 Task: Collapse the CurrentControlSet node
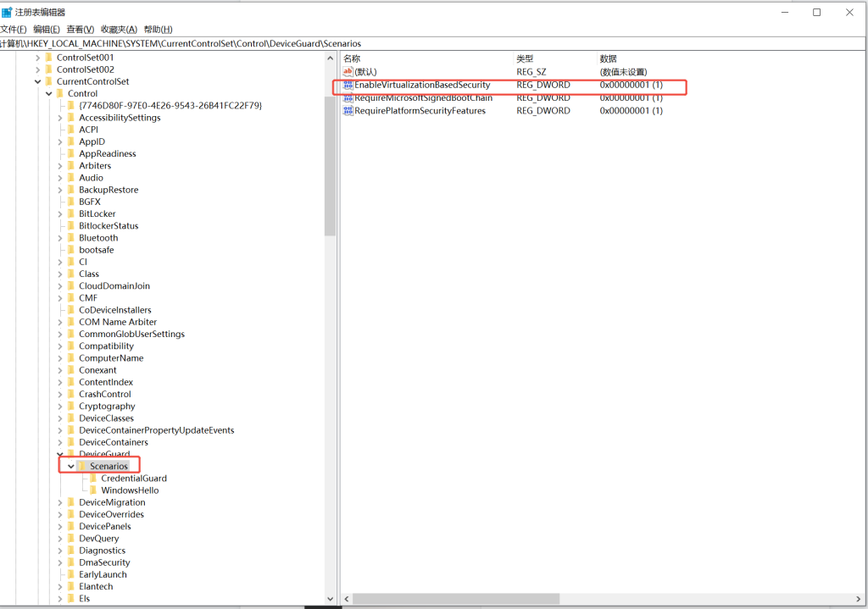coord(37,81)
